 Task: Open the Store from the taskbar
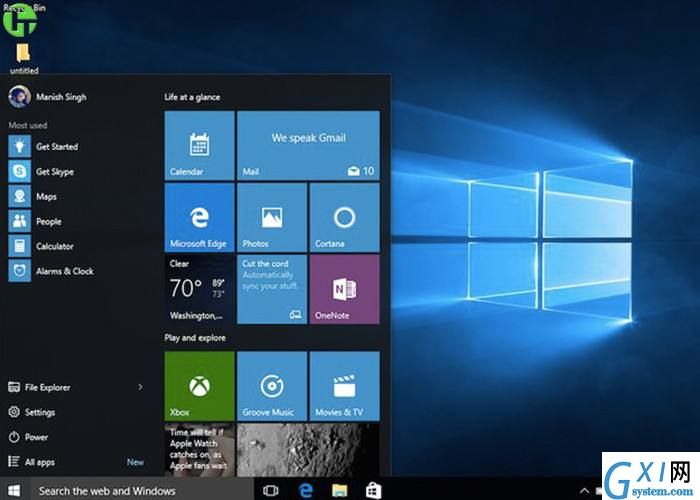[x=374, y=491]
